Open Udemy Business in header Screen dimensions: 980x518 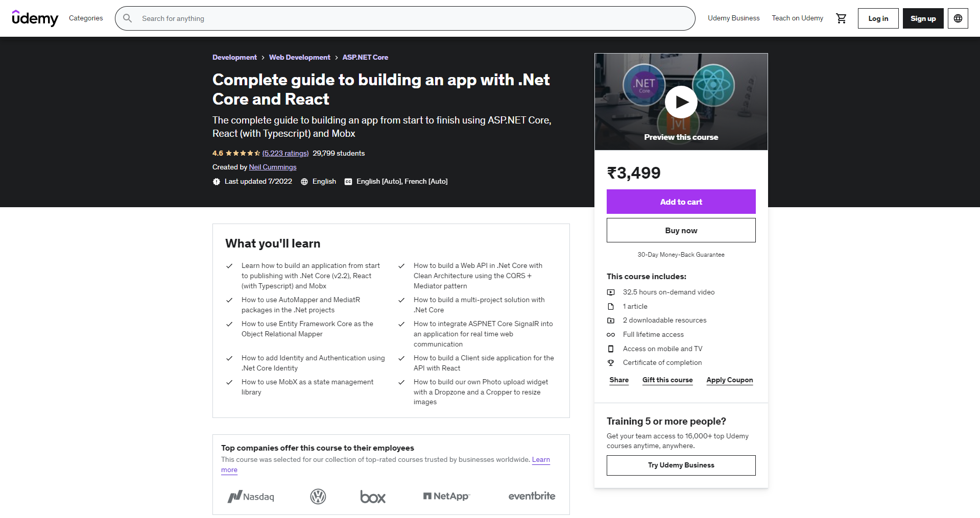tap(734, 18)
